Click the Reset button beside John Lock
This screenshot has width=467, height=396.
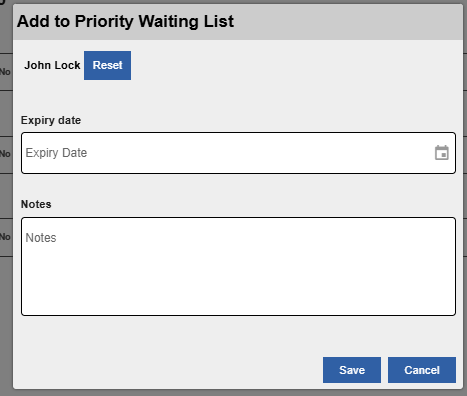tap(107, 65)
